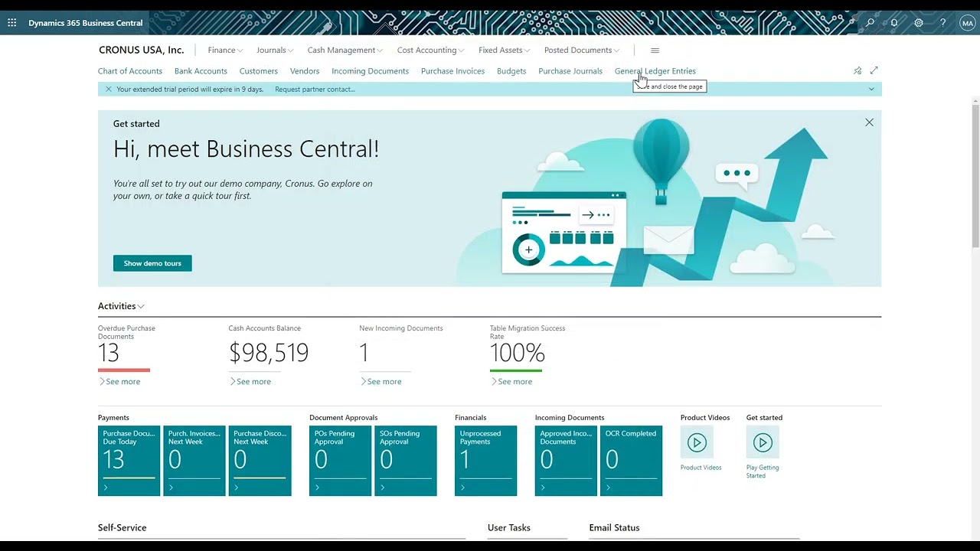See more under New Incoming Documents
The image size is (980, 551).
click(381, 382)
